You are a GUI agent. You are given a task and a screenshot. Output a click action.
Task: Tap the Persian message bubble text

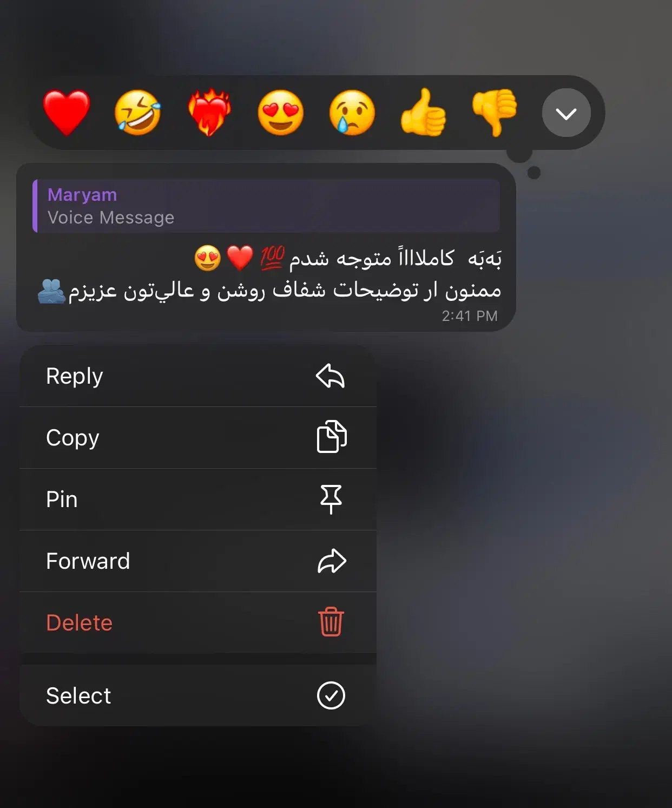pyautogui.click(x=269, y=274)
